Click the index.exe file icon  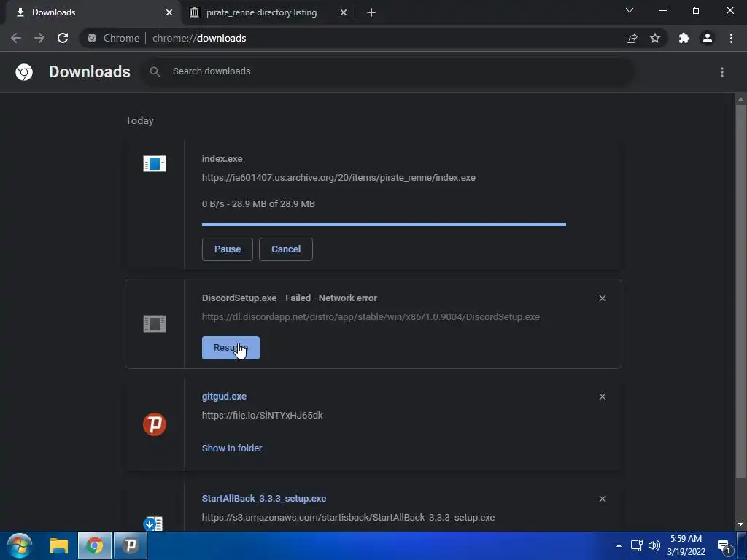155,163
